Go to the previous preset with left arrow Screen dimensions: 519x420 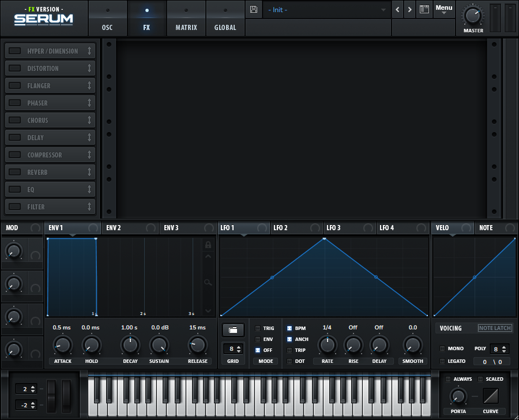[x=397, y=10]
